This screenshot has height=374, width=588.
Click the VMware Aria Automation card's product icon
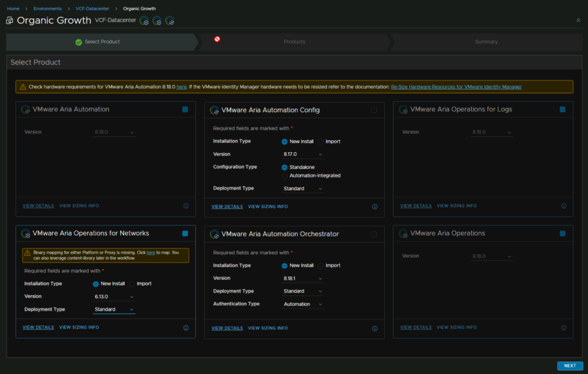tap(25, 110)
